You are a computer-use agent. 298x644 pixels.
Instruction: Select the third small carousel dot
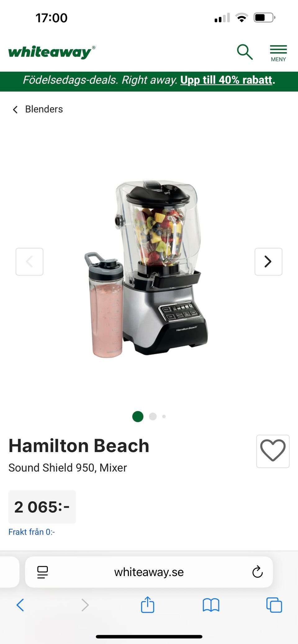164,416
